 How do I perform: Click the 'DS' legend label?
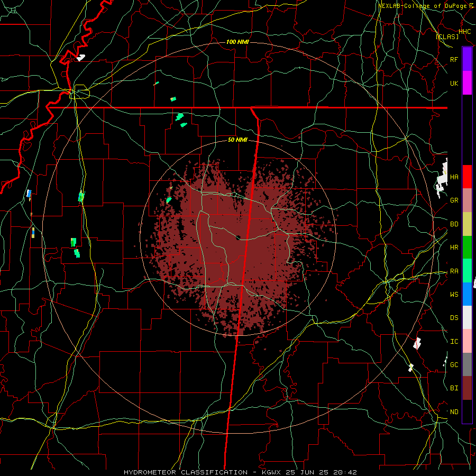coord(454,317)
